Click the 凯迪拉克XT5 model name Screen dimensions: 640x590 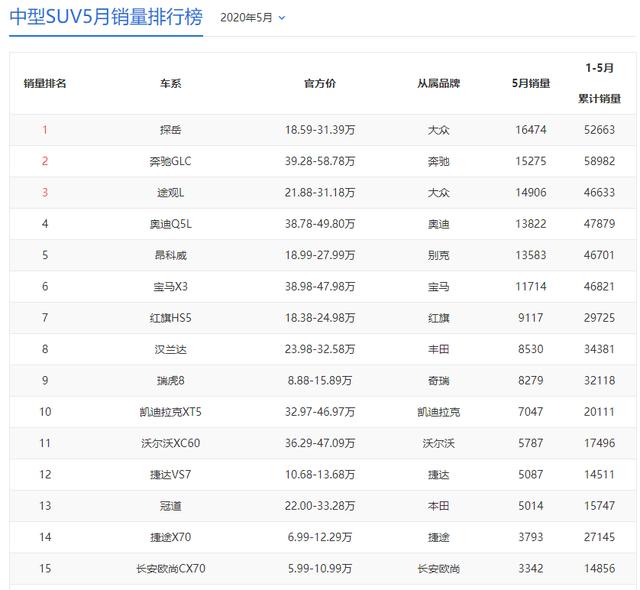coord(171,412)
